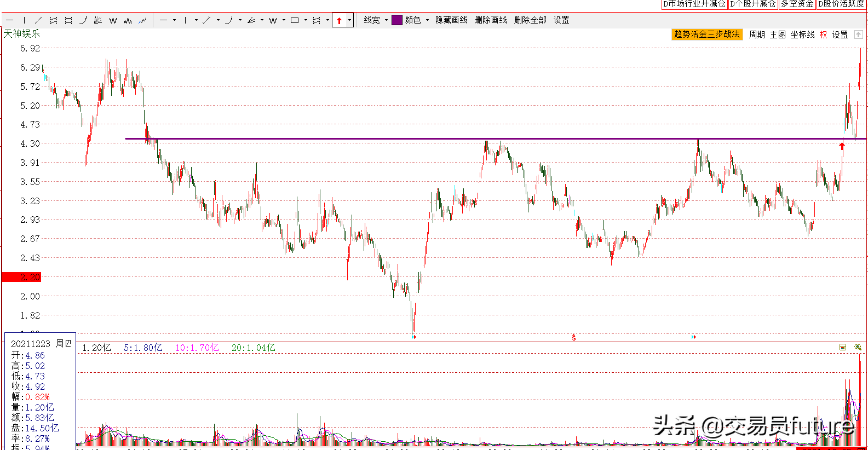Click the 趋势活金三步战法 button
Viewport: 868px width, 450px height.
point(706,34)
